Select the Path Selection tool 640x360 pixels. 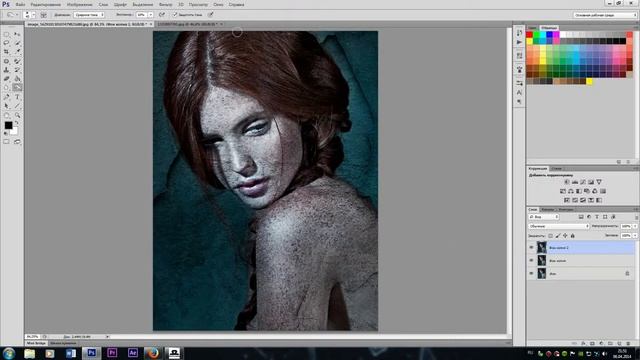click(x=7, y=106)
